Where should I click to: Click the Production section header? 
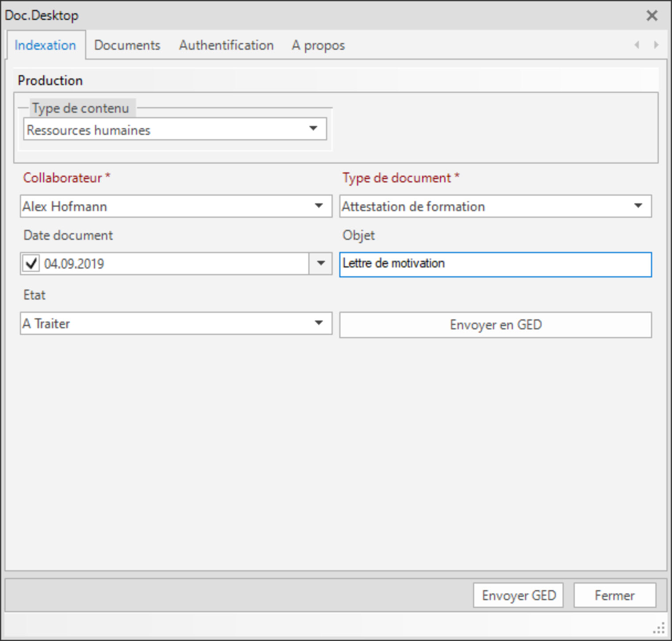coord(50,80)
